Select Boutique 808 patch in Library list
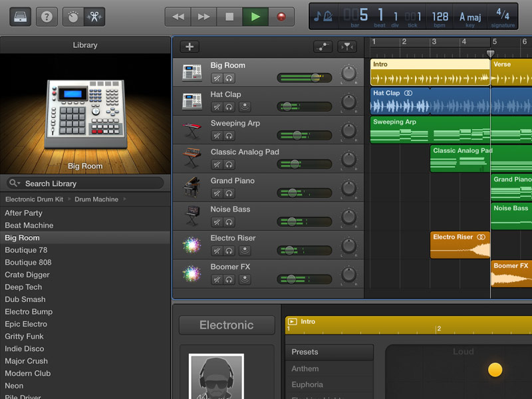This screenshot has width=532, height=399. pos(85,262)
